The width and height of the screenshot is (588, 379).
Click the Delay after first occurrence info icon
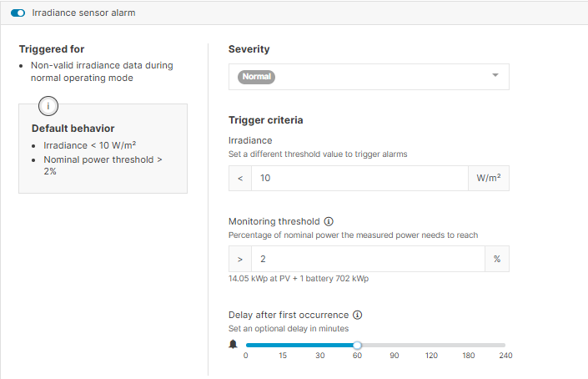coord(358,315)
